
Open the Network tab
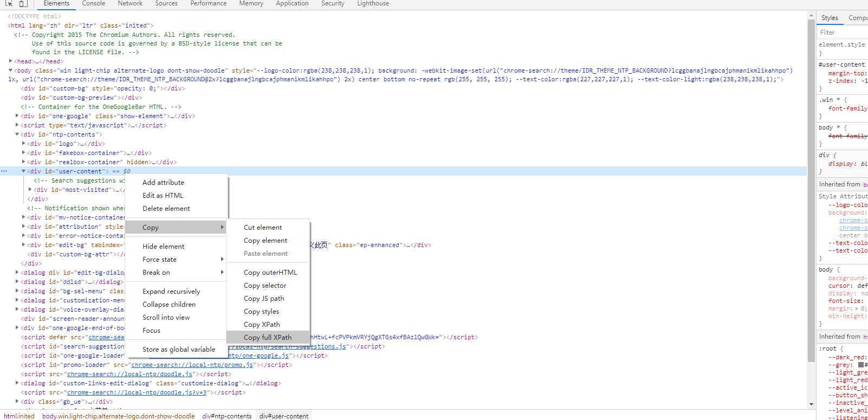point(130,4)
